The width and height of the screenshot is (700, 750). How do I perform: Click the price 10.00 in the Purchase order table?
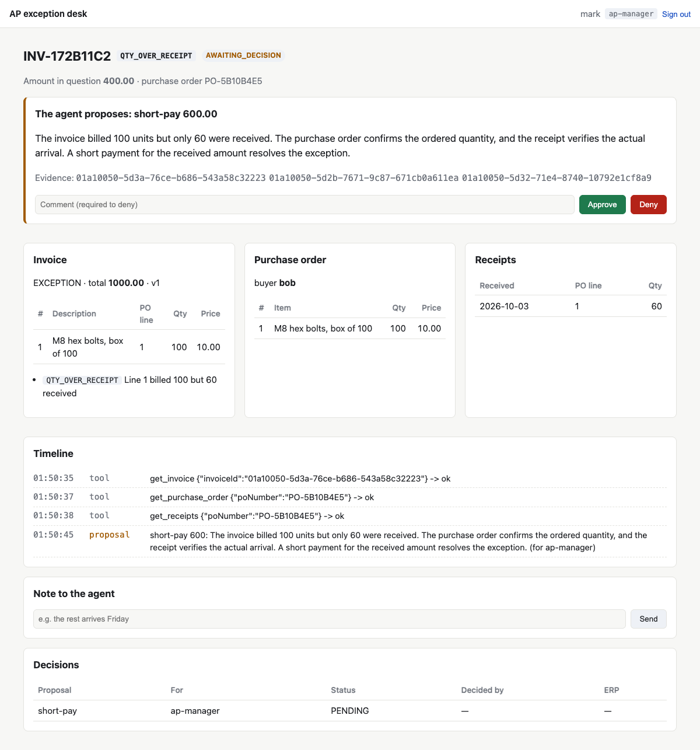429,329
